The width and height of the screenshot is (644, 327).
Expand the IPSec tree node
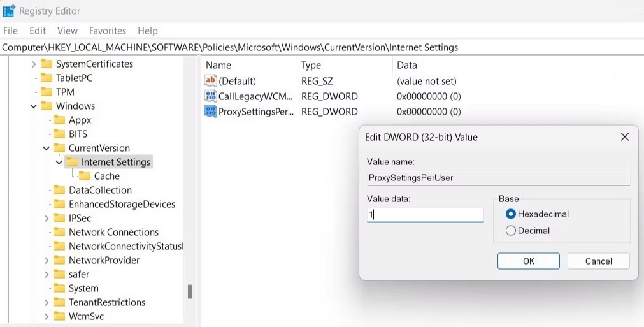[x=47, y=218]
